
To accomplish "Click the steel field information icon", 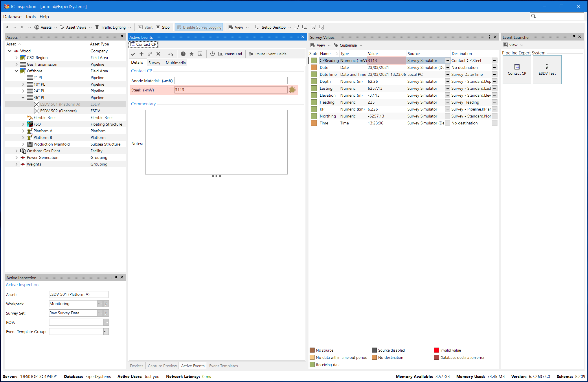I will click(x=292, y=90).
